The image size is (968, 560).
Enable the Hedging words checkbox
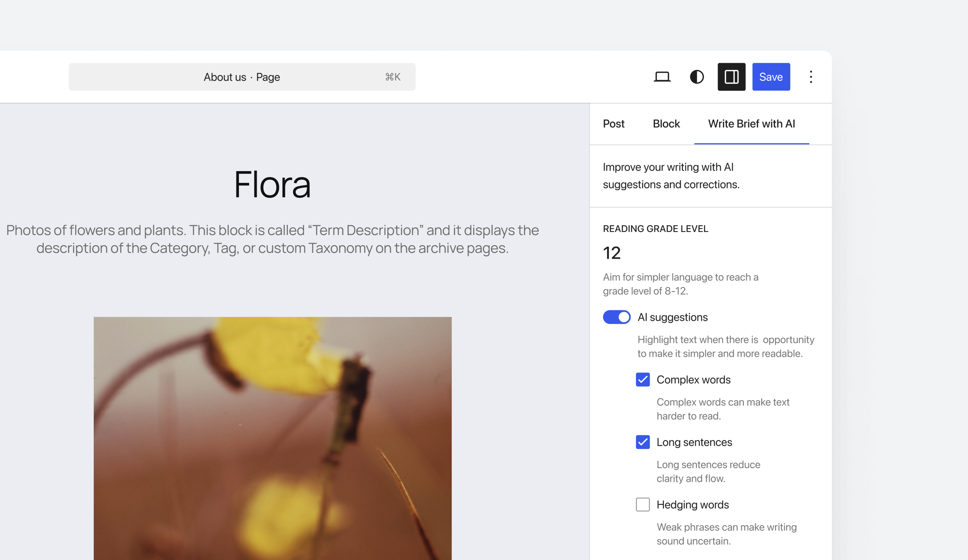point(642,504)
